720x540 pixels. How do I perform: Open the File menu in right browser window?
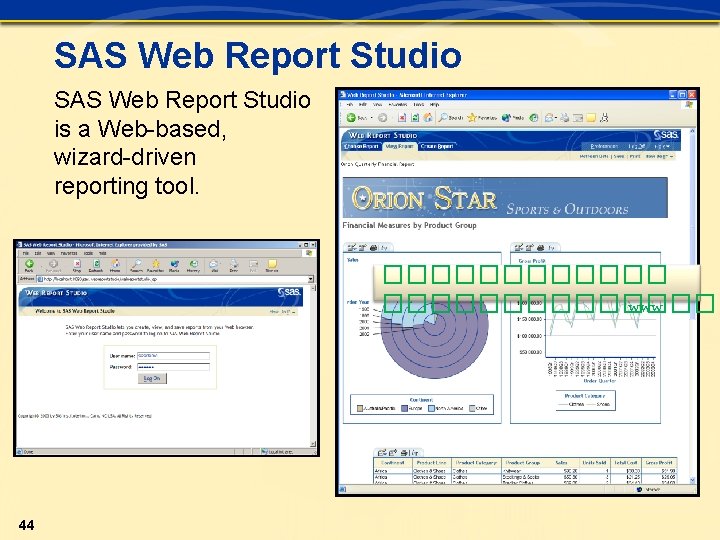[350, 105]
